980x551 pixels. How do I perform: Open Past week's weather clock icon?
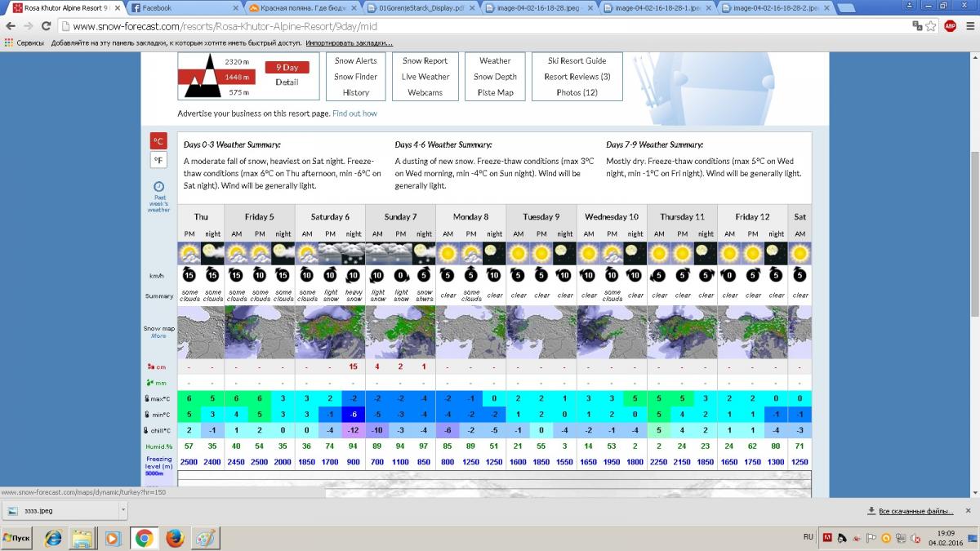(158, 186)
